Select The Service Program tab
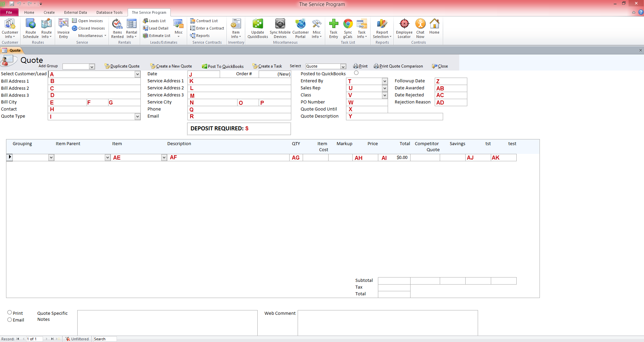The height and width of the screenshot is (342, 644). click(x=149, y=12)
